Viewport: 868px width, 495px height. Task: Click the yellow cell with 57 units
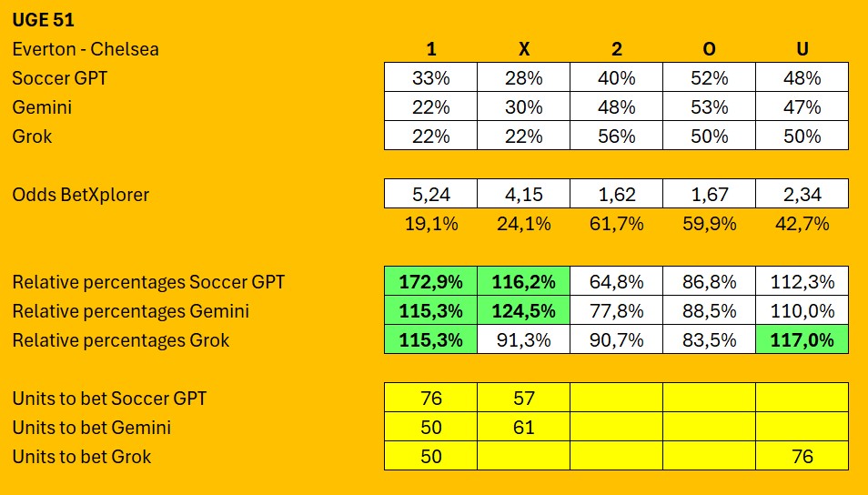(x=524, y=398)
